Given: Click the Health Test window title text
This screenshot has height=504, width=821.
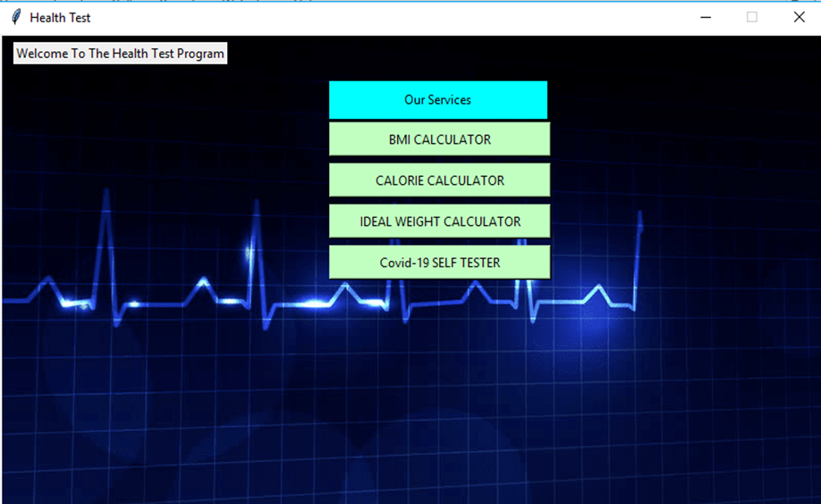Looking at the screenshot, I should pos(60,18).
